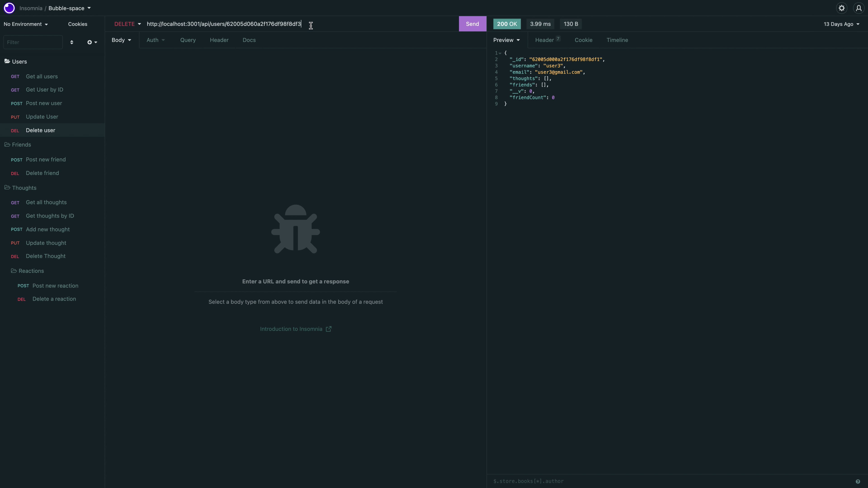Select the Get User by ID request
The width and height of the screenshot is (868, 488).
point(52,90)
